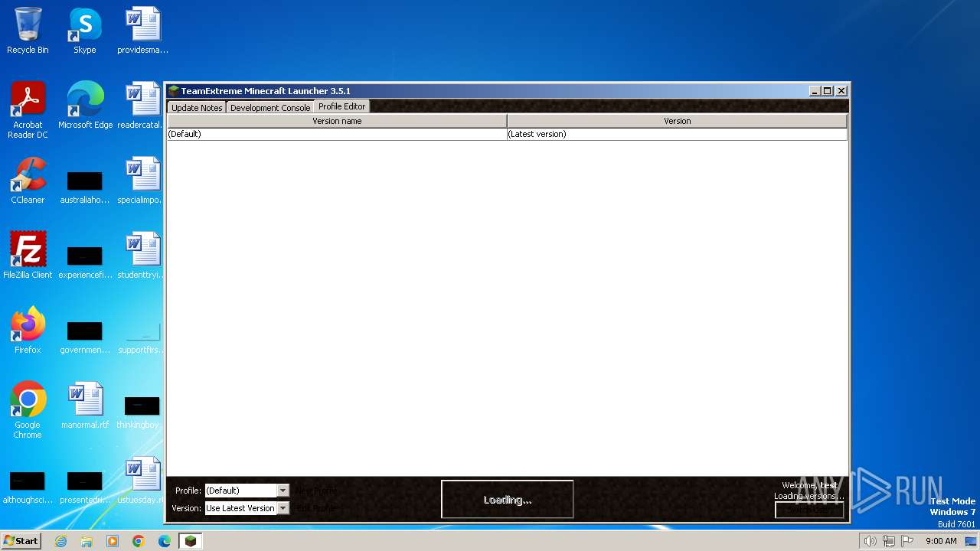
Task: Click the Start button
Action: click(x=21, y=541)
